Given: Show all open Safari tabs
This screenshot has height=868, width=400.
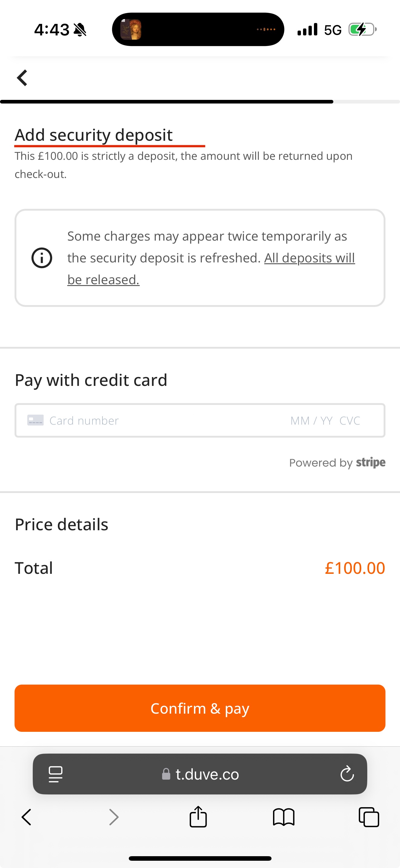Looking at the screenshot, I should [368, 817].
